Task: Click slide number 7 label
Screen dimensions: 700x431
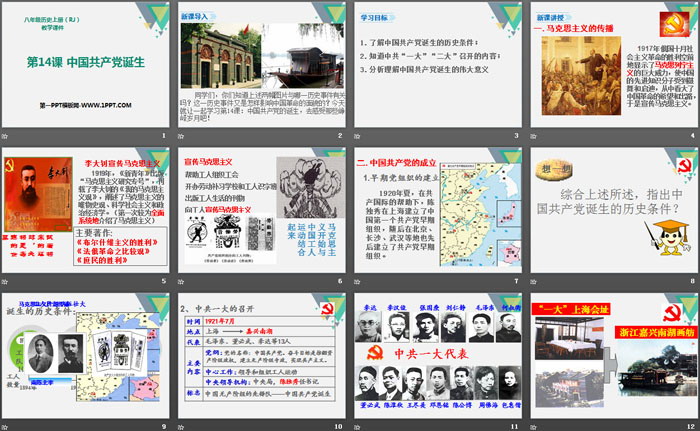Action: [x=517, y=281]
